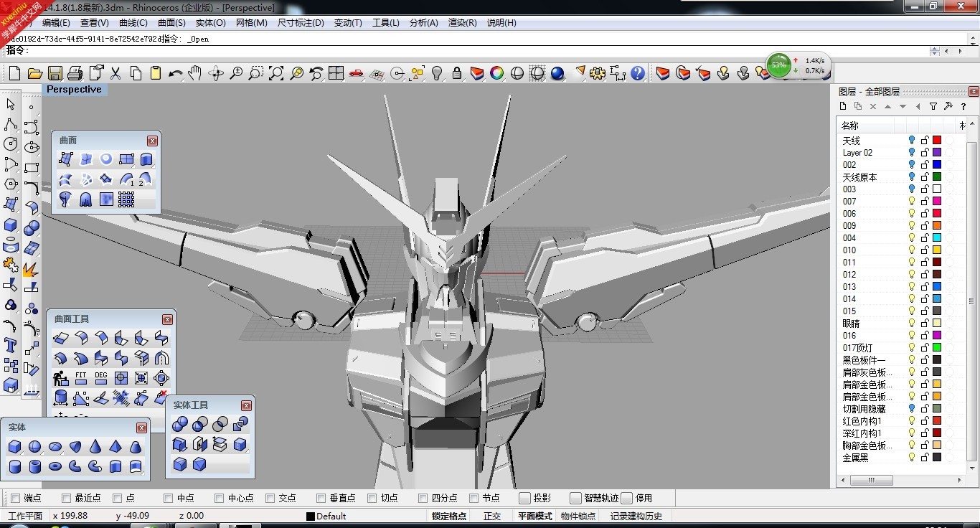Viewport: 980px width, 528px height.
Task: Click the blue render sphere icon
Action: click(x=557, y=73)
